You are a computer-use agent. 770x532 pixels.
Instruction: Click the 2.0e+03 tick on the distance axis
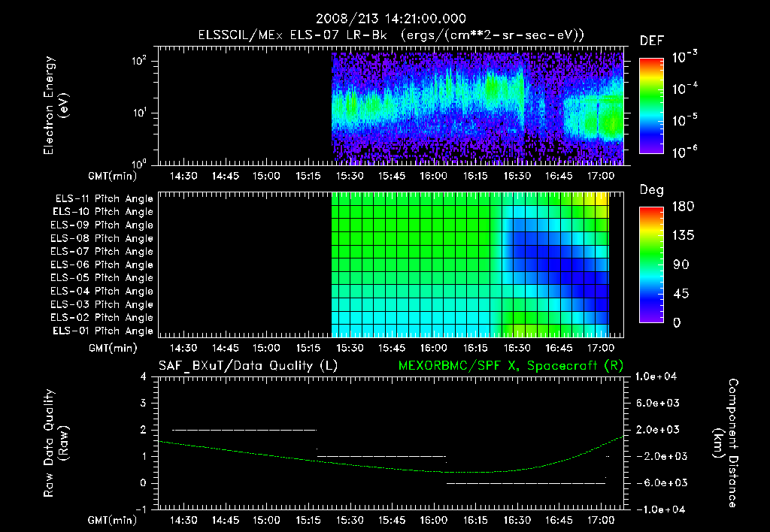click(x=659, y=430)
